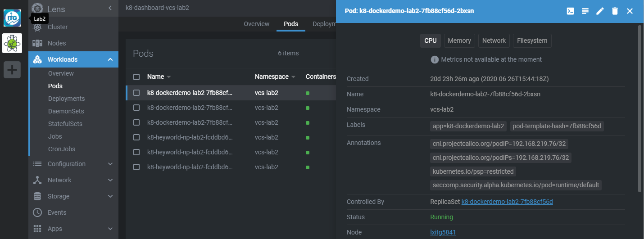
Task: Close the pod details panel
Action: coord(630,11)
